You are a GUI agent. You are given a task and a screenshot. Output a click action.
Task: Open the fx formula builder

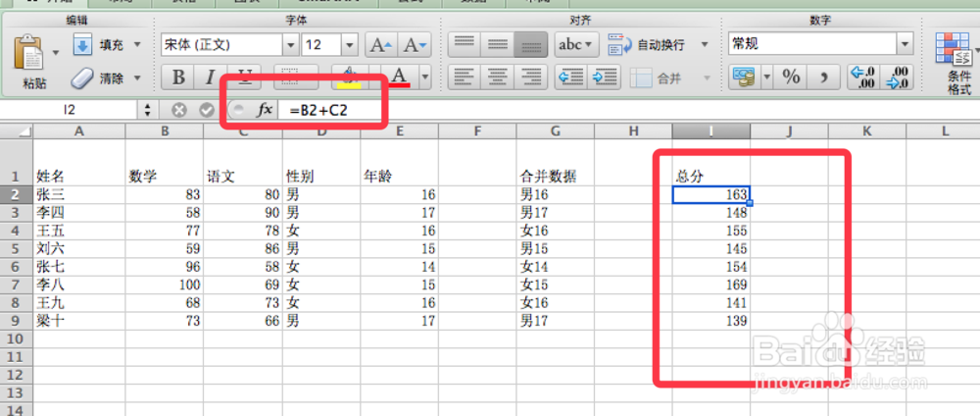[265, 110]
